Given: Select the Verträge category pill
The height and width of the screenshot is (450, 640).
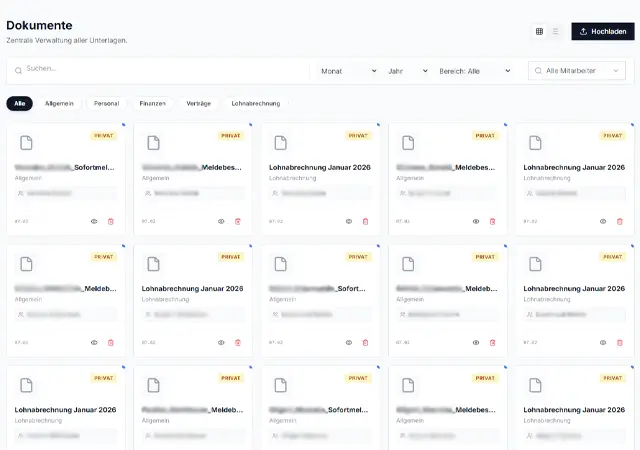Looking at the screenshot, I should [198, 103].
